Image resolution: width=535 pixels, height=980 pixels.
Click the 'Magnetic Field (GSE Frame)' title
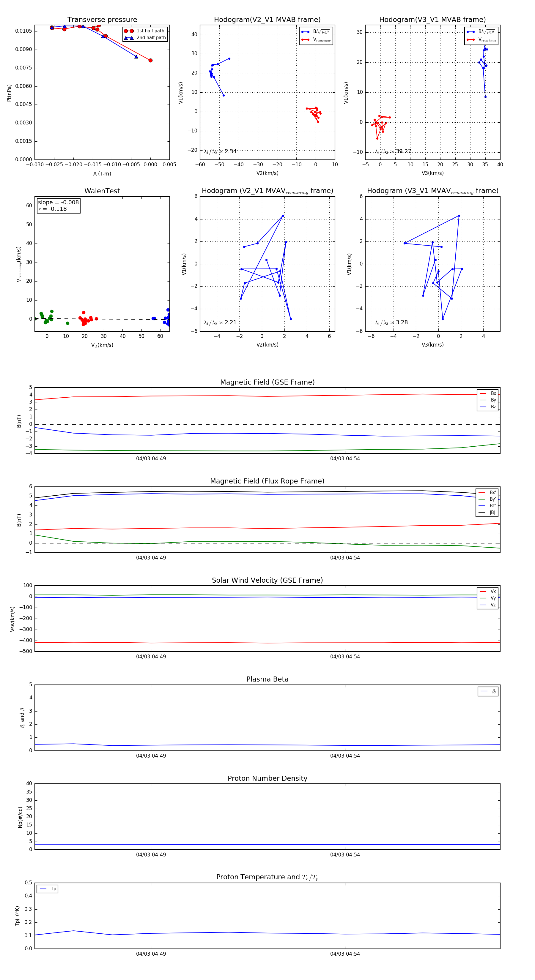267,382
